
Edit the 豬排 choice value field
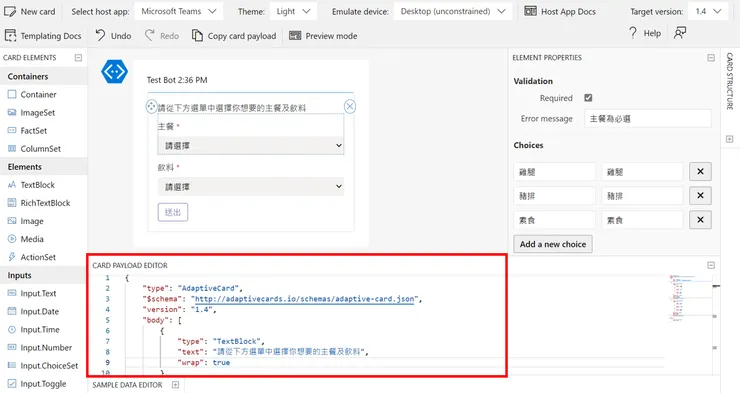(x=642, y=195)
